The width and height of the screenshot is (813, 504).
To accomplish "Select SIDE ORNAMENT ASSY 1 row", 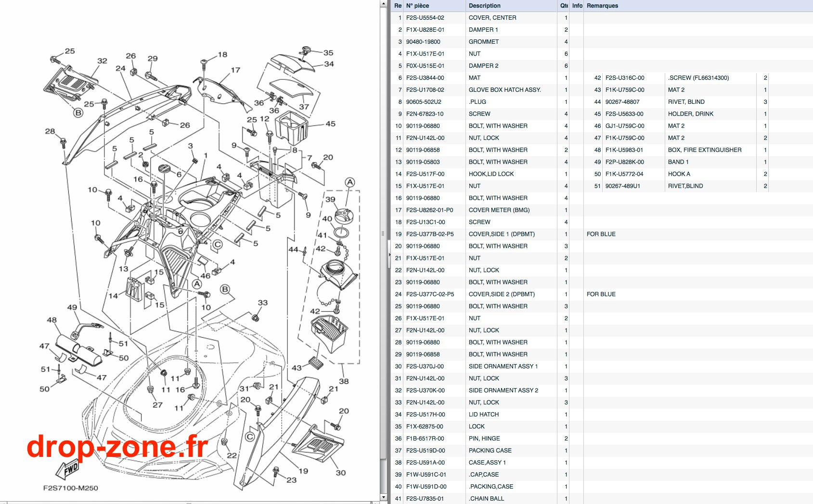I will pyautogui.click(x=602, y=366).
